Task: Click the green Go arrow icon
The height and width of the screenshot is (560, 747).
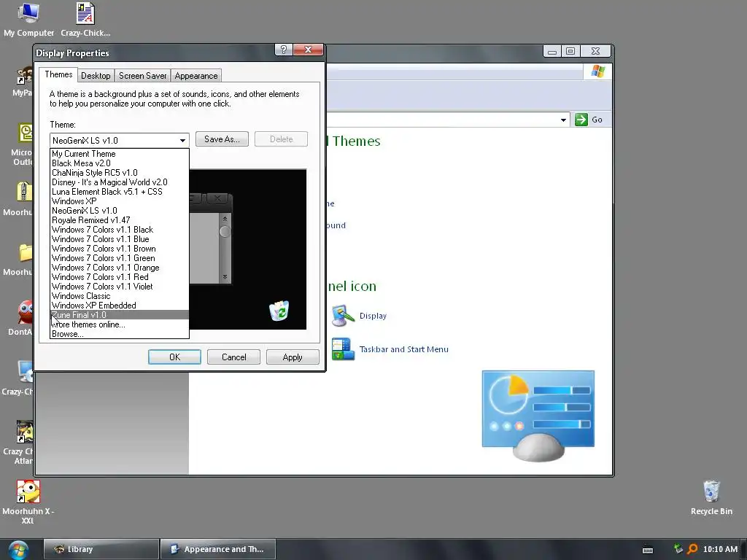Action: [x=581, y=120]
